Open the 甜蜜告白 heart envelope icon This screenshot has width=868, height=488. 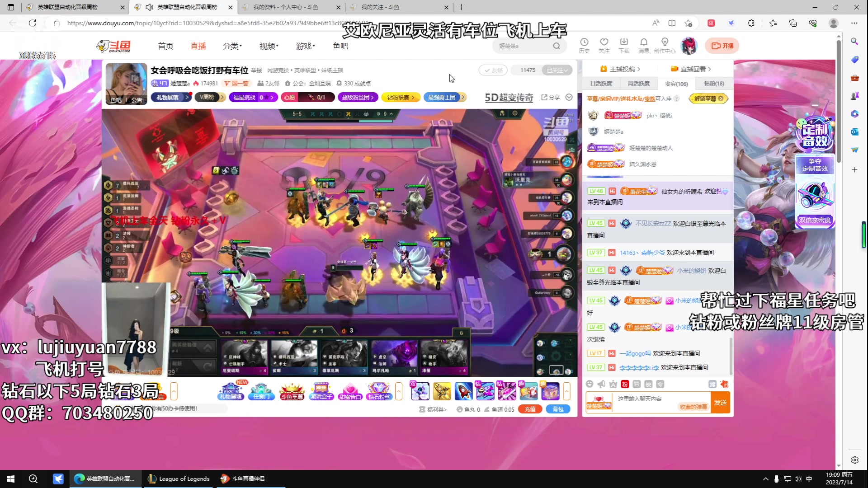[x=350, y=391]
